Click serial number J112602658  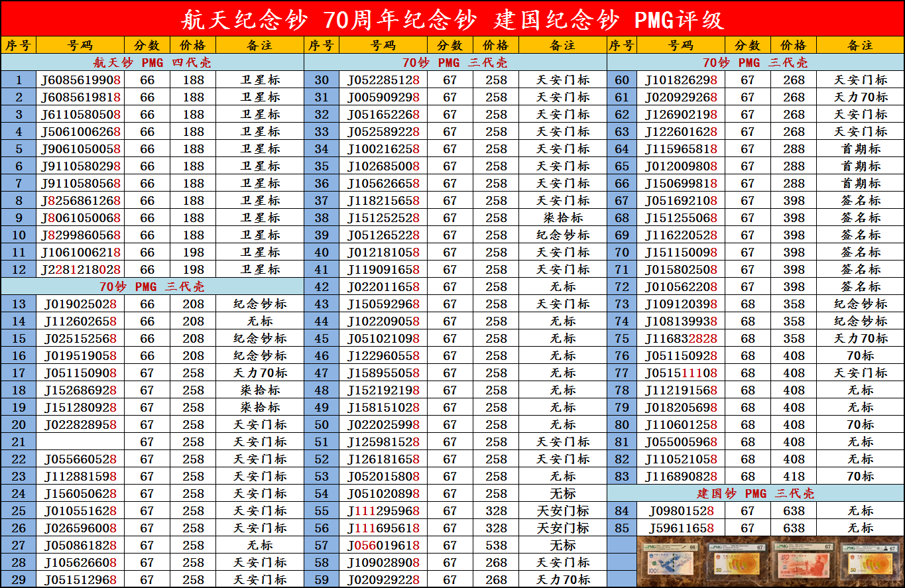coord(80,321)
